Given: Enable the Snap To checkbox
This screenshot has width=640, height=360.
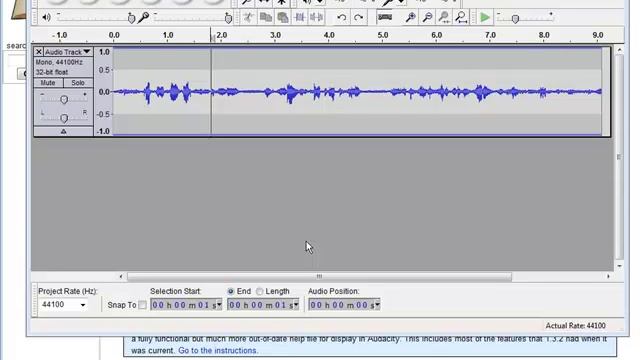Looking at the screenshot, I should click(x=142, y=305).
